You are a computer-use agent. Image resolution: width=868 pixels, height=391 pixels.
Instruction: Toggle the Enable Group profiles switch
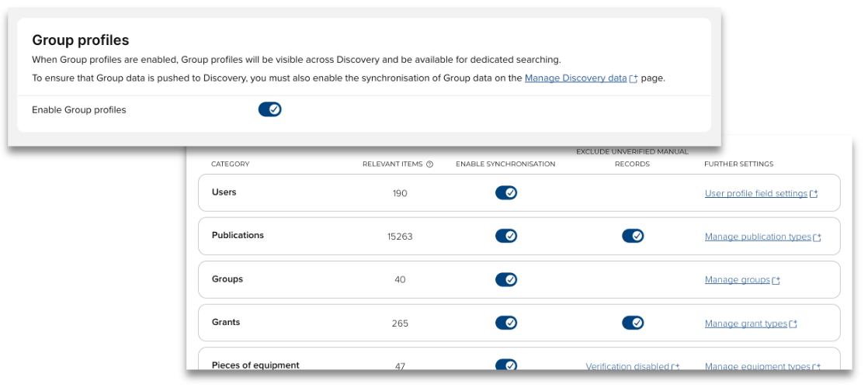(269, 109)
